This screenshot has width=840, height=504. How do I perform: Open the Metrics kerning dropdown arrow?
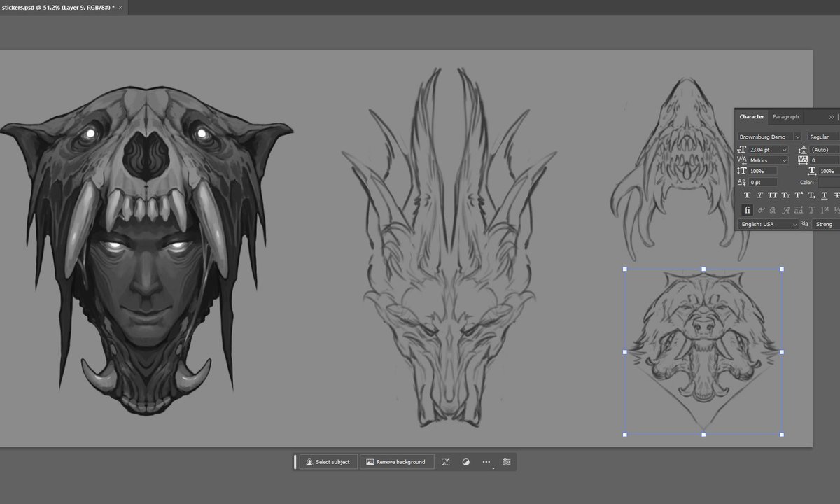[x=784, y=160]
